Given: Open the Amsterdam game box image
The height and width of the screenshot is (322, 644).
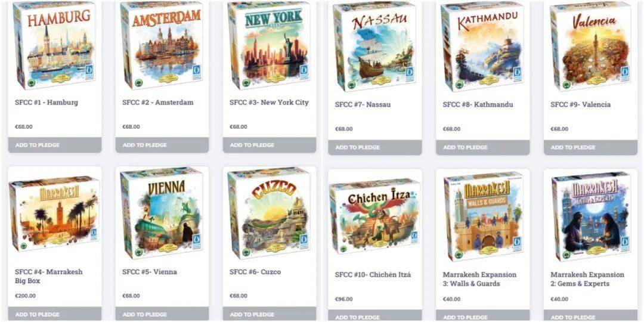Looking at the screenshot, I should [162, 45].
